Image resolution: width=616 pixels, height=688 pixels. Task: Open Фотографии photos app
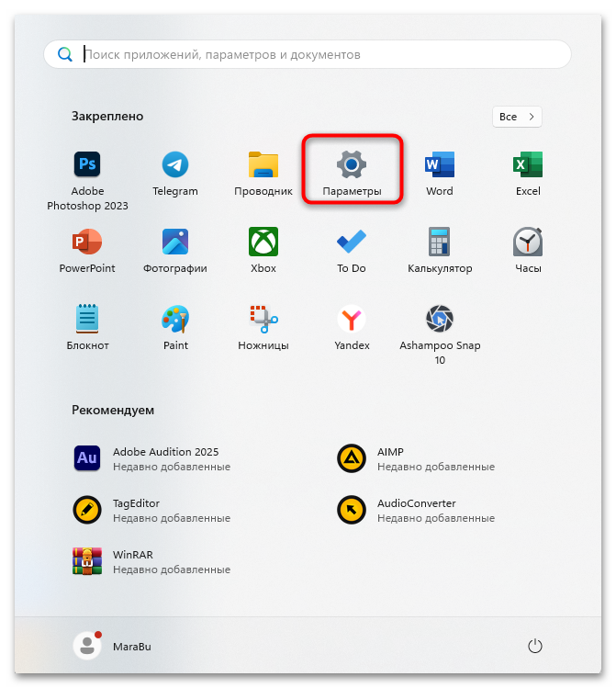pos(175,242)
